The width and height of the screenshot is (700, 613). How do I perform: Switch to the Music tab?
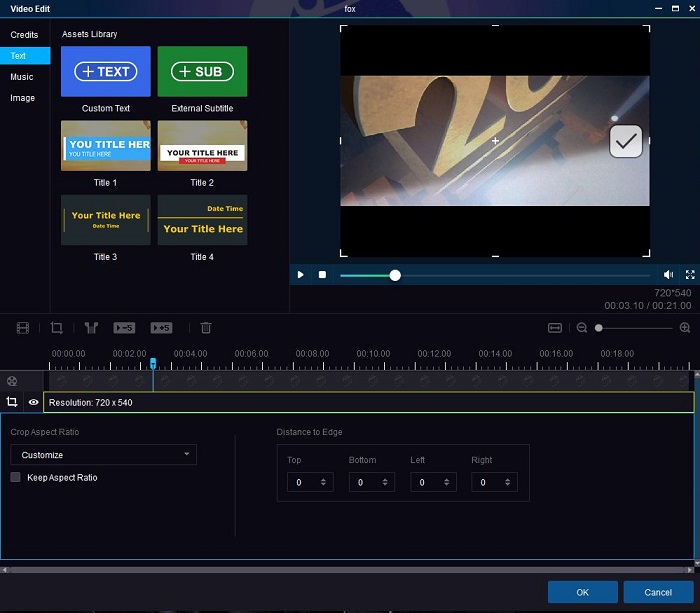click(x=21, y=77)
